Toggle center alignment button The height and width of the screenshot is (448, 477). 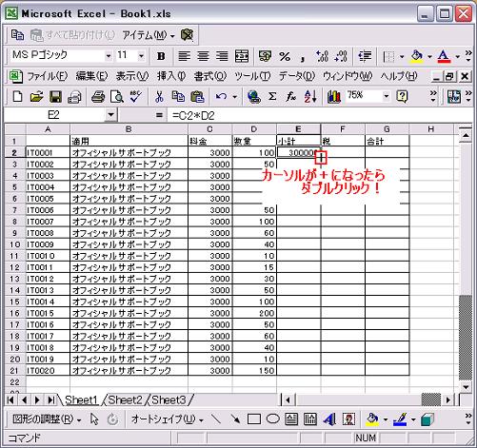click(203, 56)
